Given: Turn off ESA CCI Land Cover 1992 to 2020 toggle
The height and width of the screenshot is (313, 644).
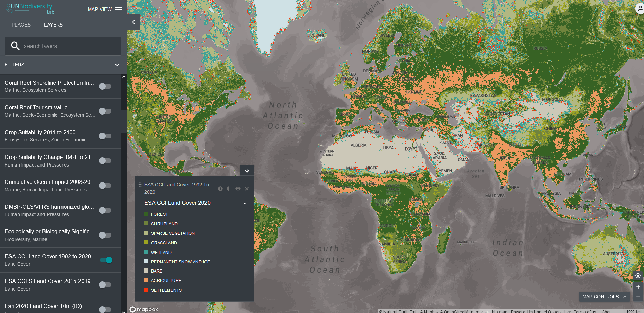Looking at the screenshot, I should tap(106, 260).
